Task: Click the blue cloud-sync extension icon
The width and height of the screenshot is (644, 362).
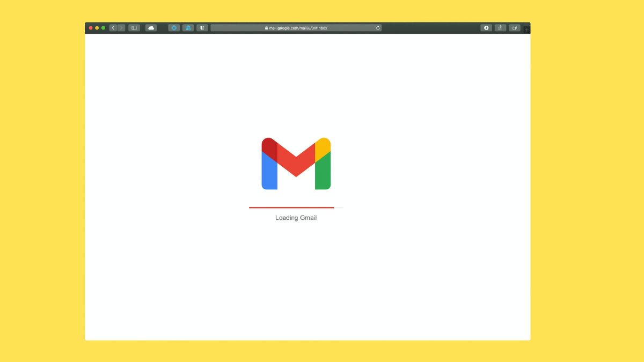Action: pyautogui.click(x=188, y=27)
